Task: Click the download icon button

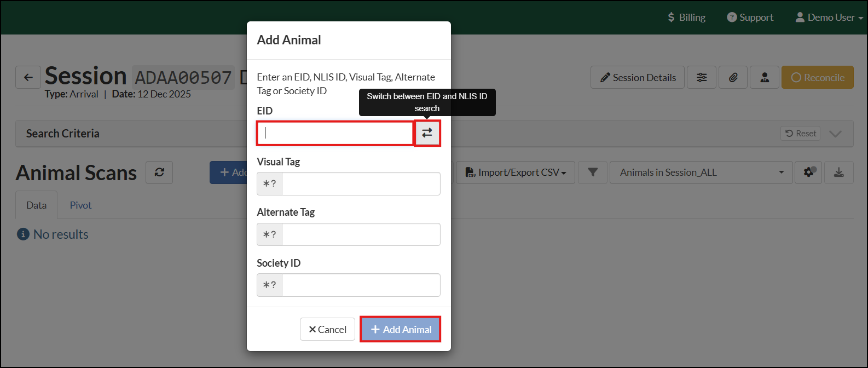Action: tap(838, 173)
